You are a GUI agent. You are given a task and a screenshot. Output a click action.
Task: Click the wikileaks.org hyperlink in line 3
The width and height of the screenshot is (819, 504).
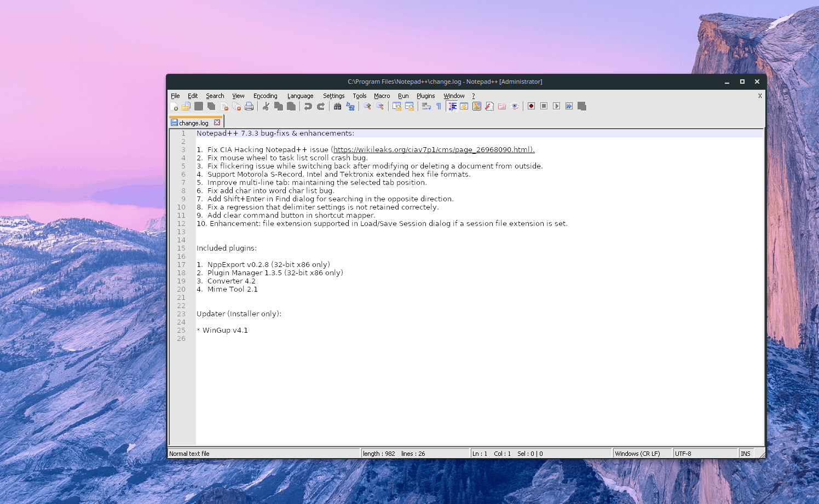coord(433,150)
